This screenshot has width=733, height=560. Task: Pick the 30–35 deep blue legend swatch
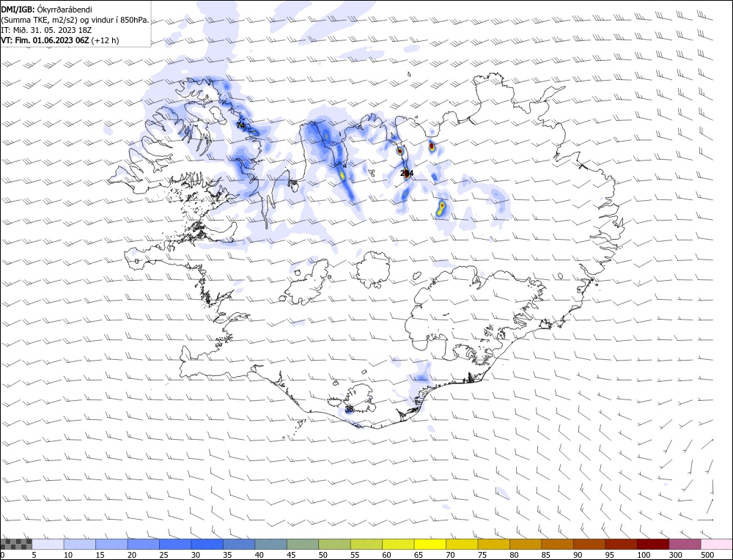(x=207, y=544)
